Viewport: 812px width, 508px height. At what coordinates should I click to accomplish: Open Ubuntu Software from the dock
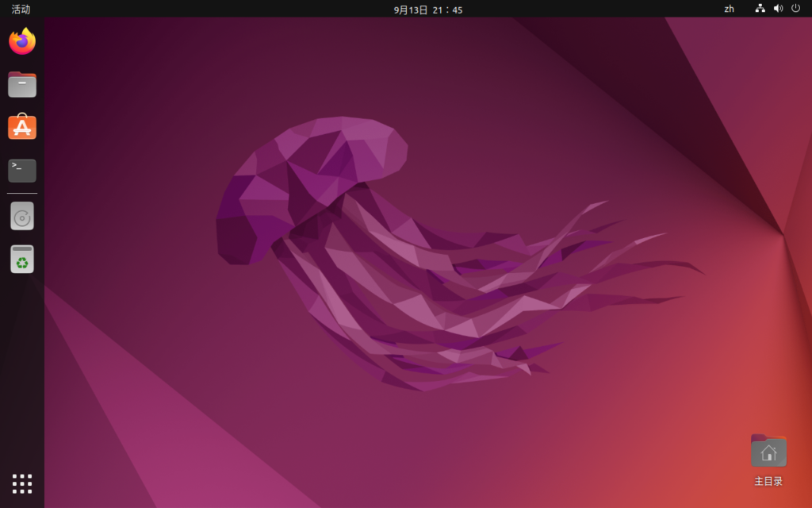click(21, 127)
